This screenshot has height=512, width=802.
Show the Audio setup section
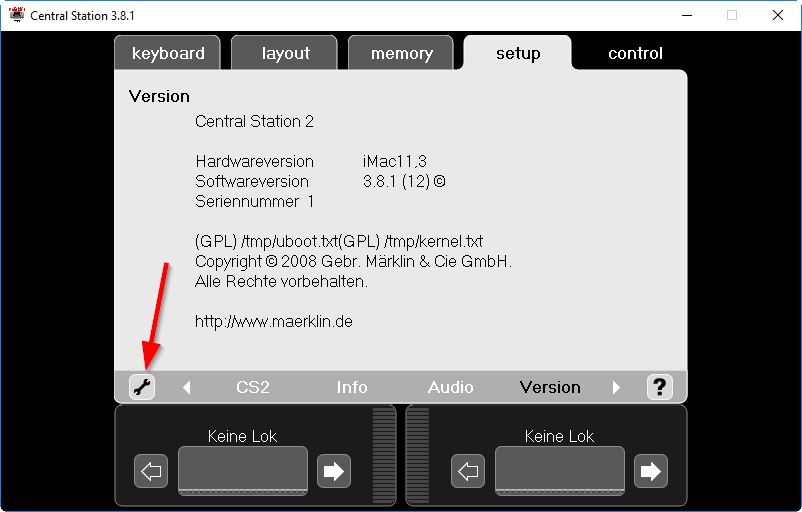pos(451,387)
